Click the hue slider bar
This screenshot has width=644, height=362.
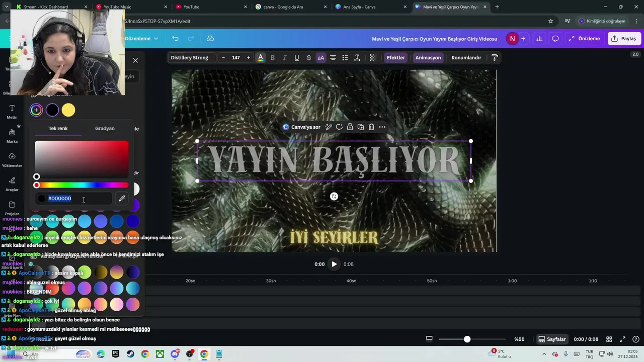point(82,186)
